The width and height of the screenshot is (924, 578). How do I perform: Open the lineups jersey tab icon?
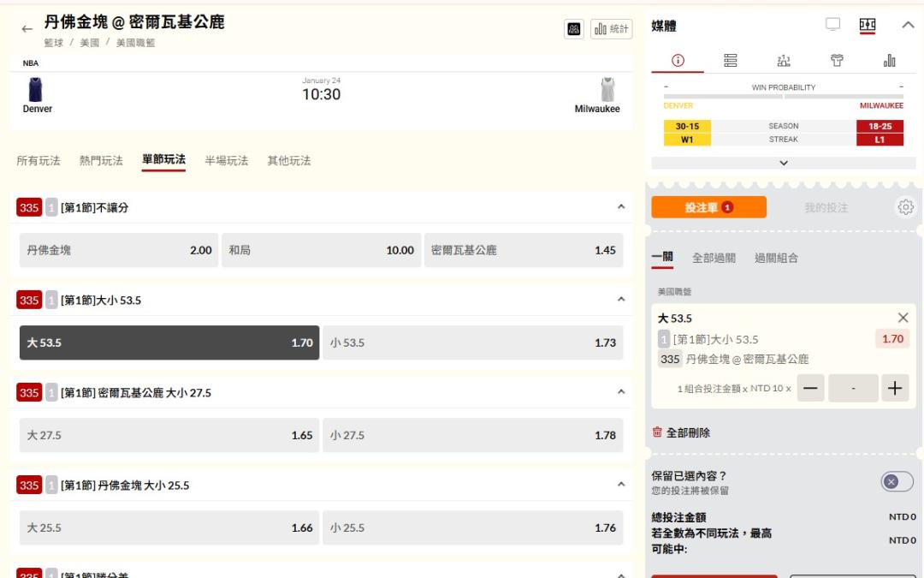(837, 61)
